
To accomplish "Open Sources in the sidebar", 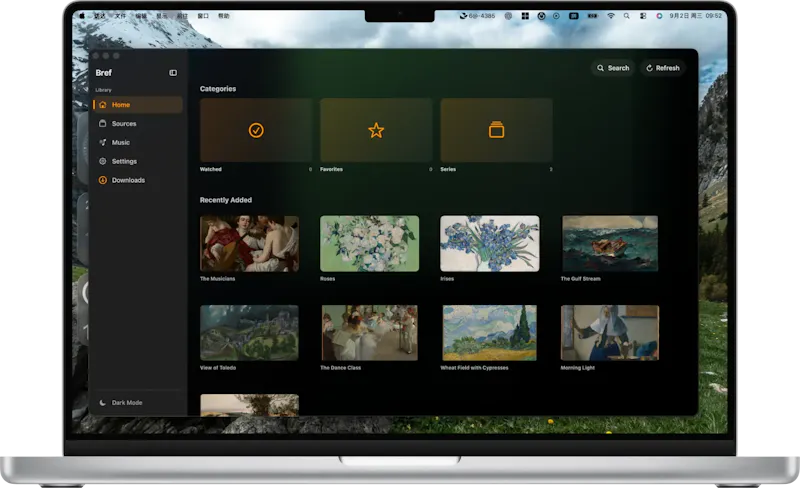I will tap(138, 124).
